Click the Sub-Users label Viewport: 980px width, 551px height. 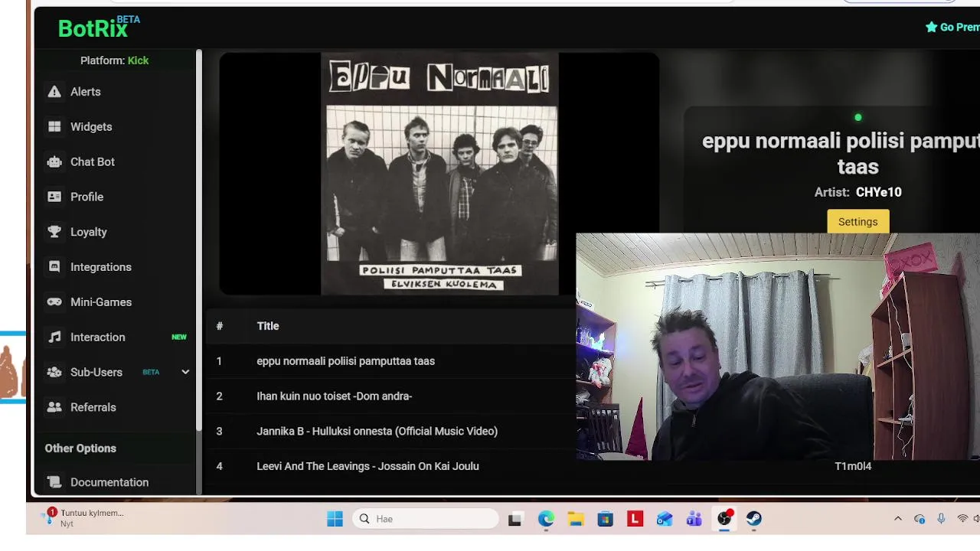[96, 373]
